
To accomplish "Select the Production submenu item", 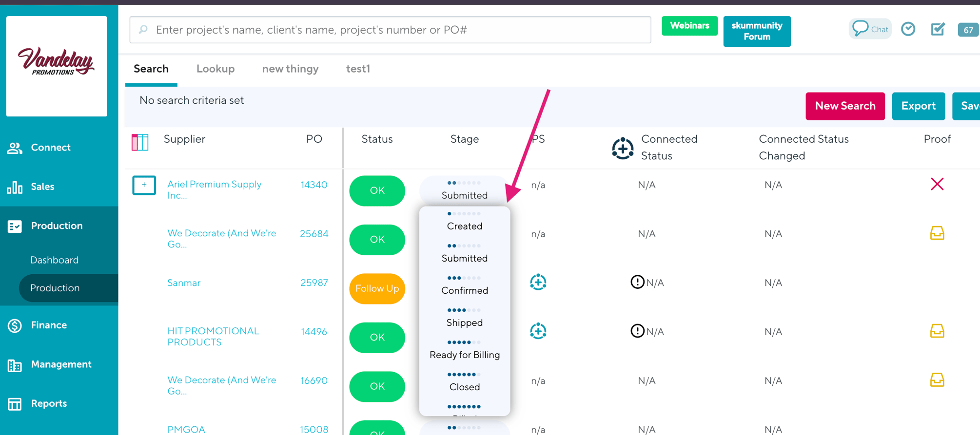I will pyautogui.click(x=68, y=288).
